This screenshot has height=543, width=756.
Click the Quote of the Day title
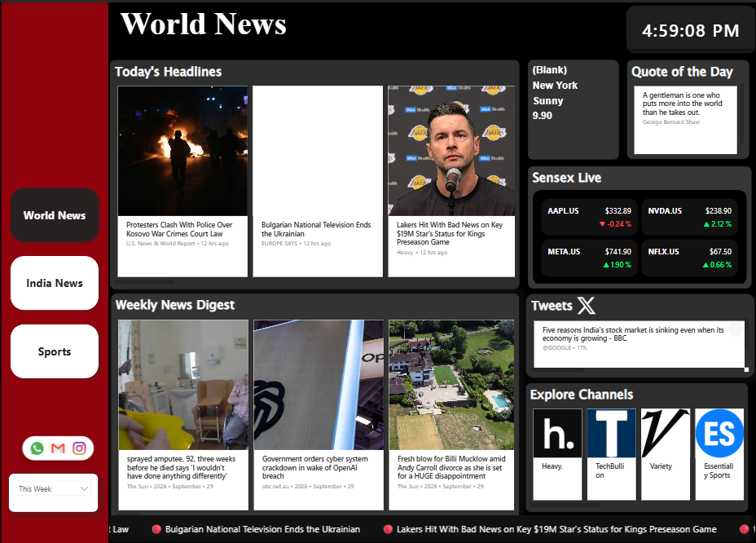click(682, 72)
